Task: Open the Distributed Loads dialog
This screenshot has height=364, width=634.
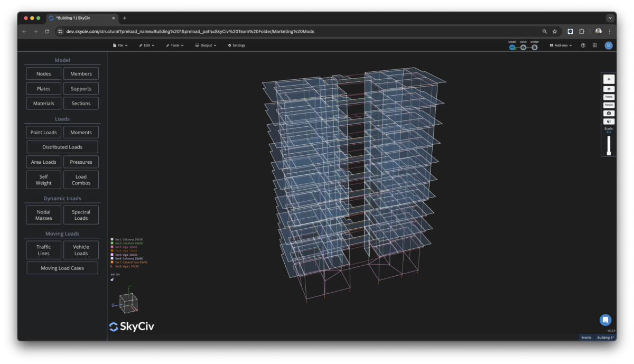Action: point(62,147)
